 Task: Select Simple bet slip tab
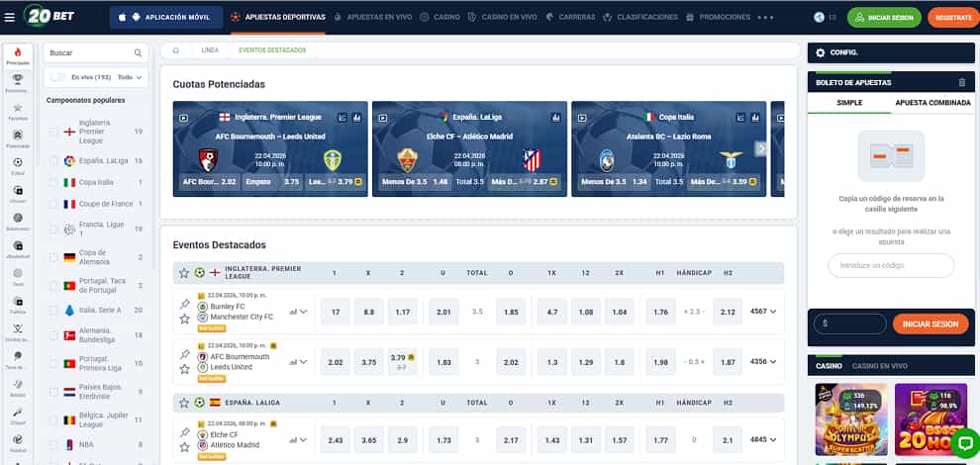pyautogui.click(x=849, y=103)
